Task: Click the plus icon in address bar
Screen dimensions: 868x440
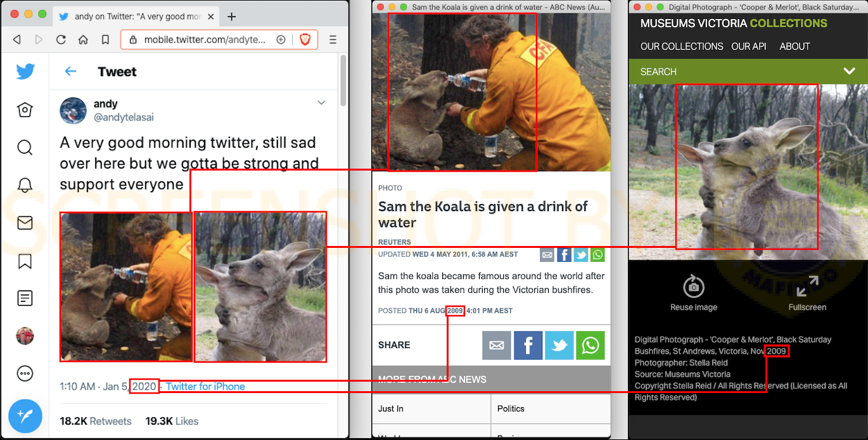Action: [x=281, y=39]
